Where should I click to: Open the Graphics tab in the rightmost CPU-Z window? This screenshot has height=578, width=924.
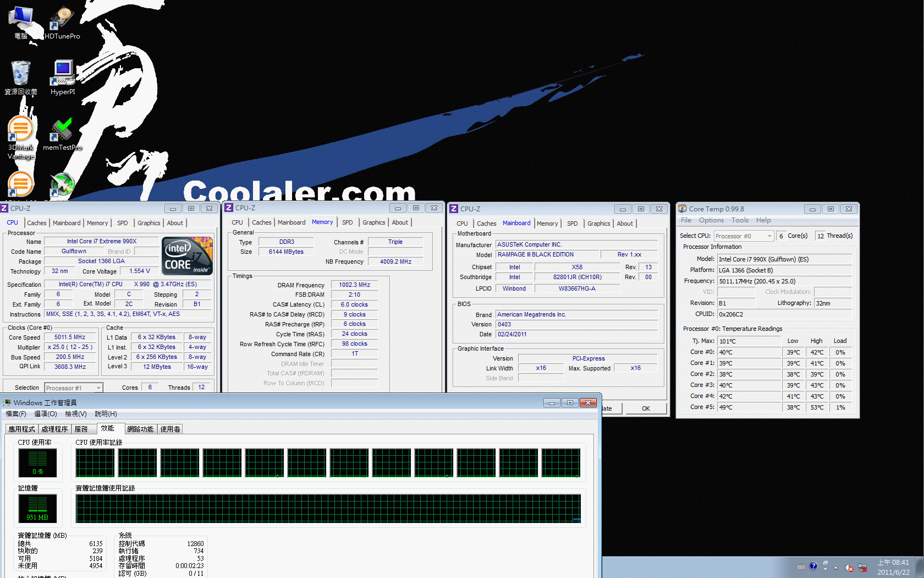tap(599, 223)
